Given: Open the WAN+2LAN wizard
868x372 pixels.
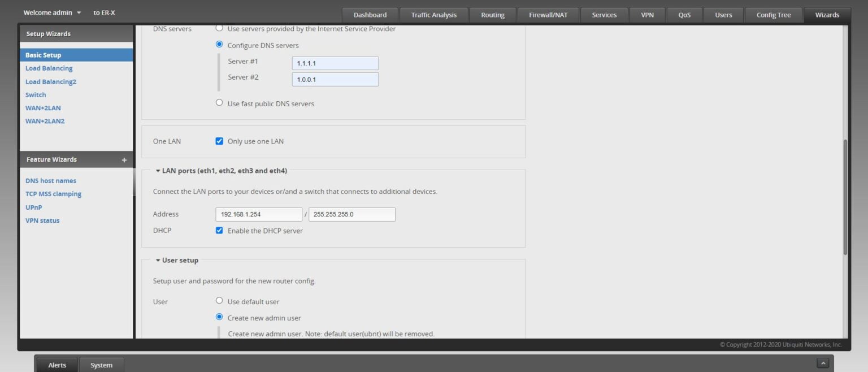Looking at the screenshot, I should pyautogui.click(x=43, y=108).
